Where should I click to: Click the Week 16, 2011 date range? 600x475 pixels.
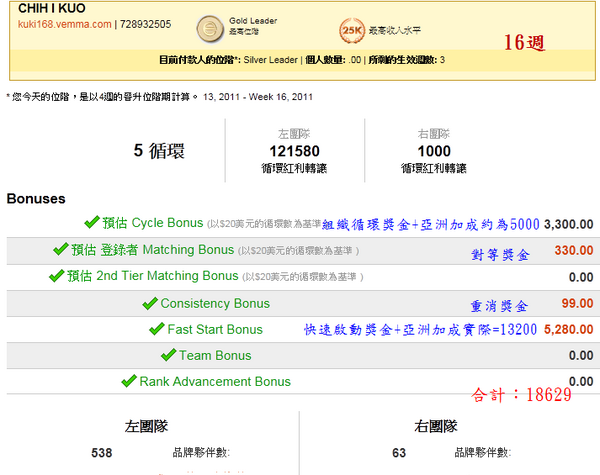(x=258, y=97)
